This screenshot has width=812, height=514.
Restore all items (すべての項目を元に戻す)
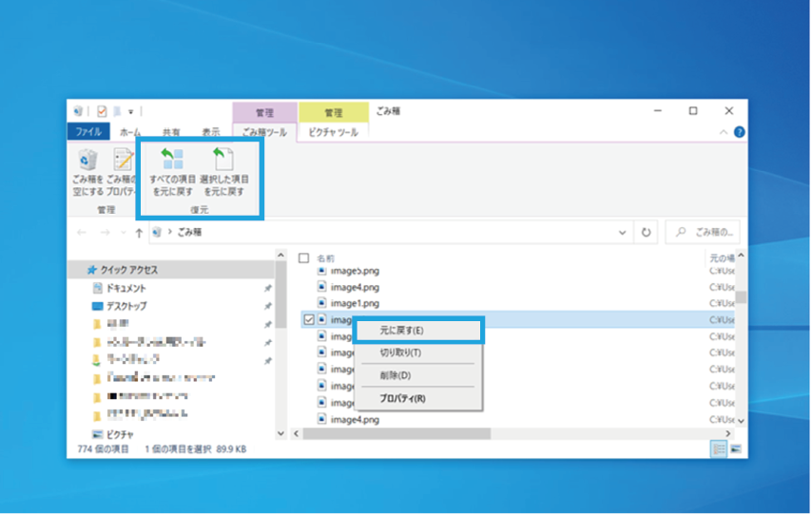[172, 173]
